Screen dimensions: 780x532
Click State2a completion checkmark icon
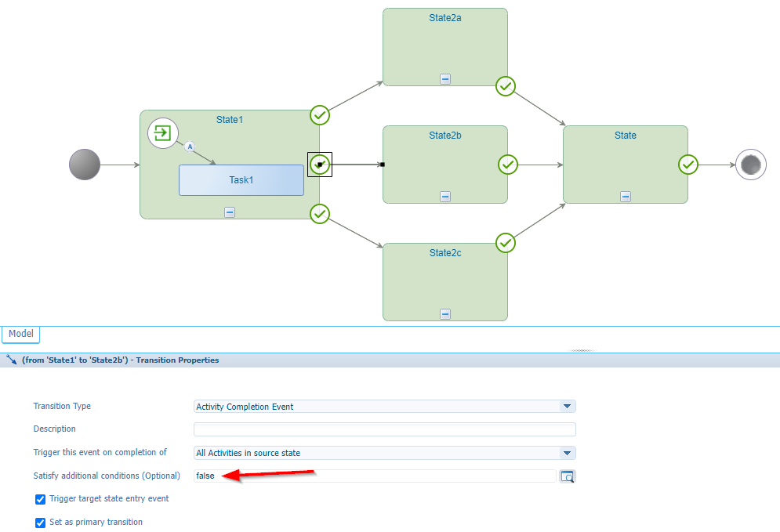(x=506, y=86)
